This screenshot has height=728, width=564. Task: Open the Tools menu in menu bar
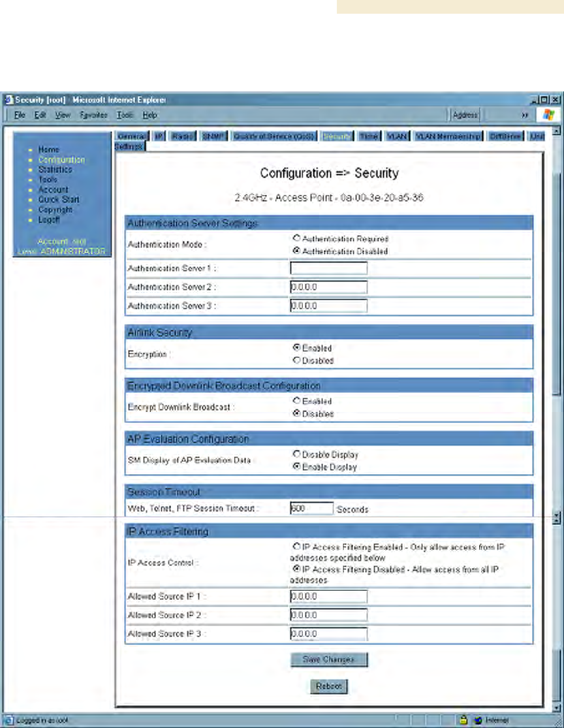tap(125, 115)
